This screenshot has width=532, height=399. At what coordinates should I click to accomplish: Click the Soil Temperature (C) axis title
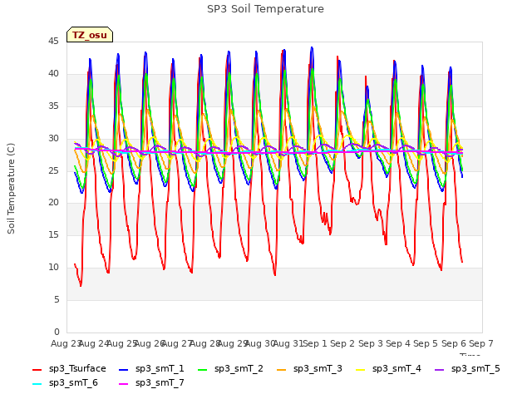pos(11,189)
